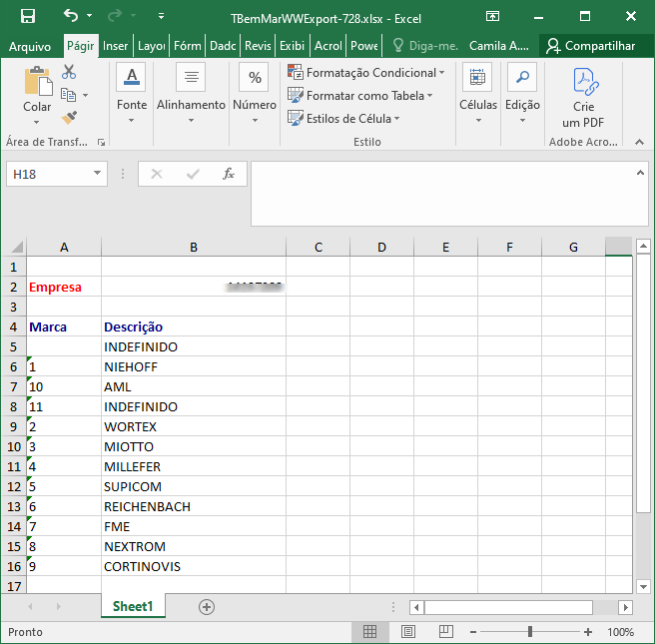This screenshot has width=655, height=644.
Task: Click the Cut scissors icon
Action: tap(69, 72)
